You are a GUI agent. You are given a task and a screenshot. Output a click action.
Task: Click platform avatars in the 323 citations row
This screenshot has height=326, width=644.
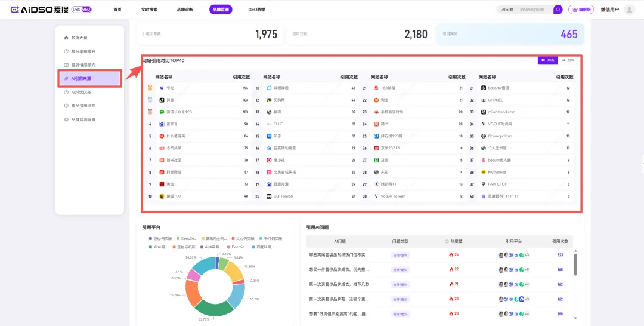[x=510, y=255]
